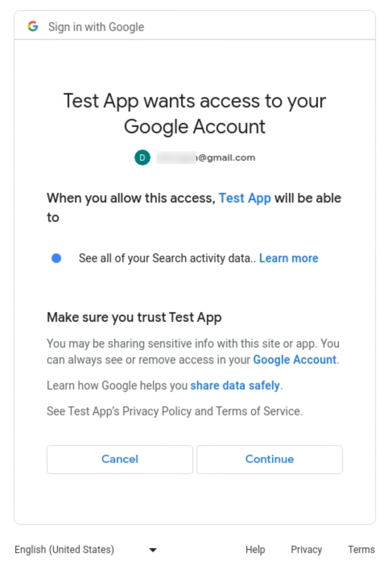The height and width of the screenshot is (576, 392).
Task: Open the Help link in the footer
Action: point(255,549)
